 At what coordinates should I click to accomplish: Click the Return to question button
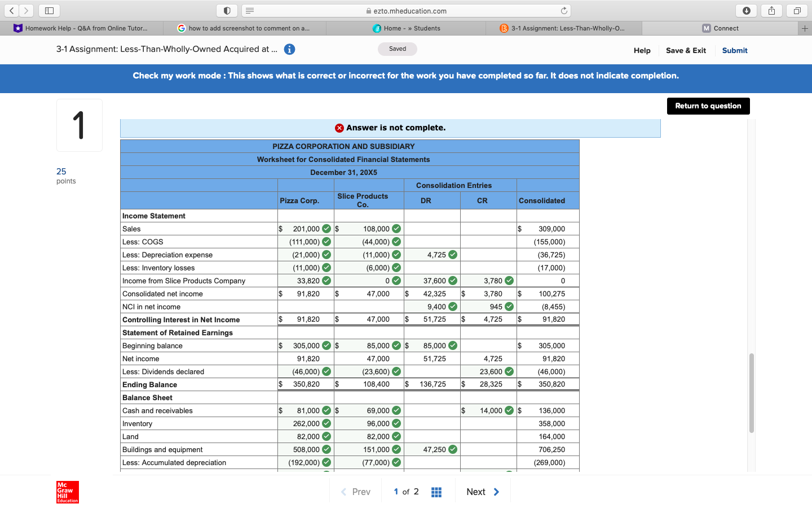click(x=708, y=106)
